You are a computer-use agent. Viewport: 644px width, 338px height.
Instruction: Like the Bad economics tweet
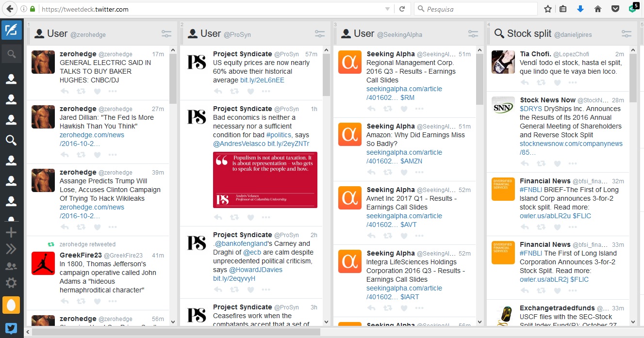[x=250, y=217]
